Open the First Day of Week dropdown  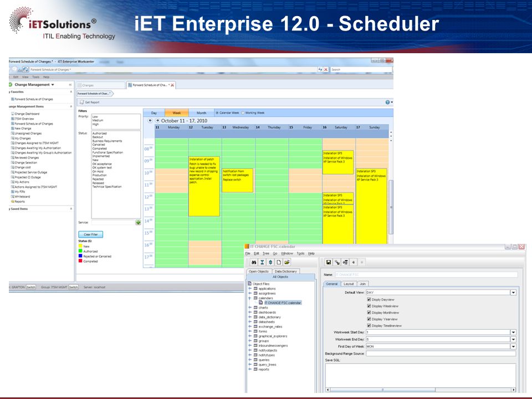click(x=513, y=346)
